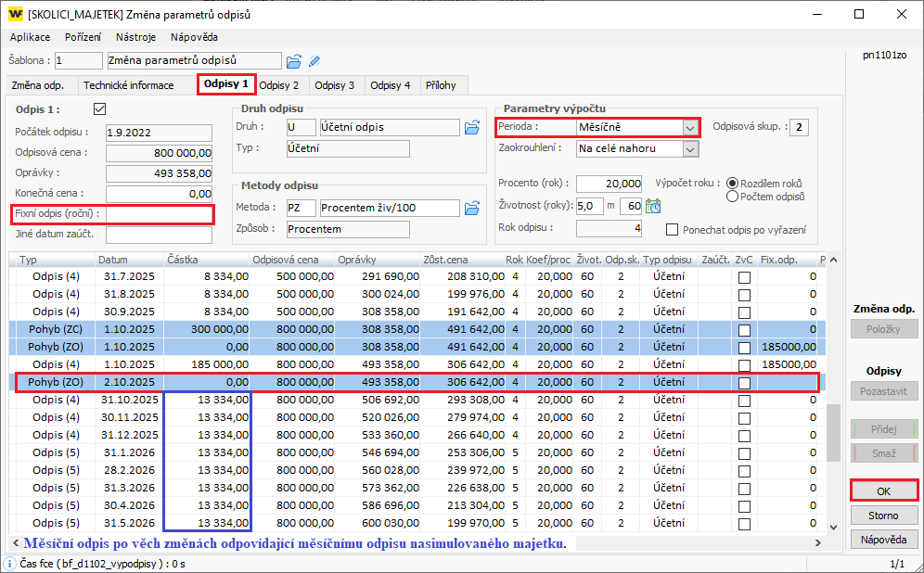Select the Rozdílem roků radio option
The image size is (924, 573).
(x=733, y=184)
